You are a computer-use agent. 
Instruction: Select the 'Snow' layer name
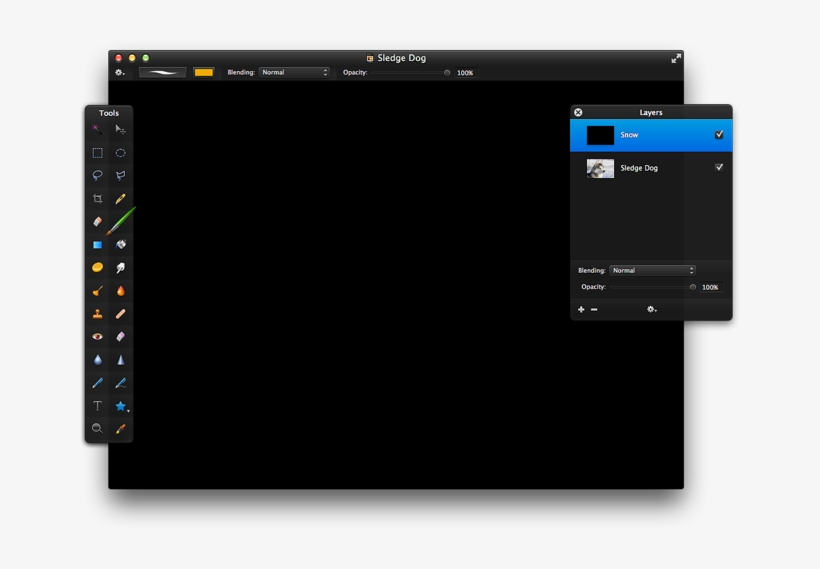629,135
